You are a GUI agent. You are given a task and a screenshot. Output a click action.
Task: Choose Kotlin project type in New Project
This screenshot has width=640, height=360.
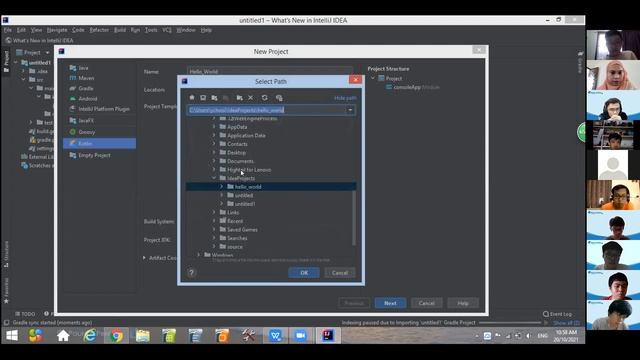99,143
